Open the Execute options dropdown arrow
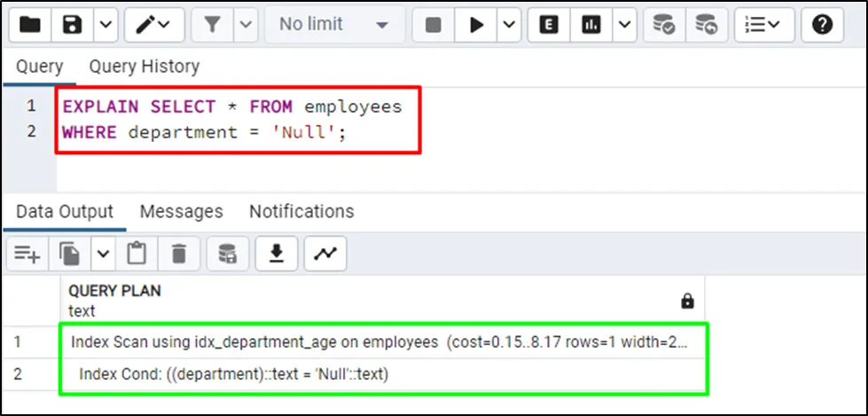The width and height of the screenshot is (868, 416). [x=508, y=25]
